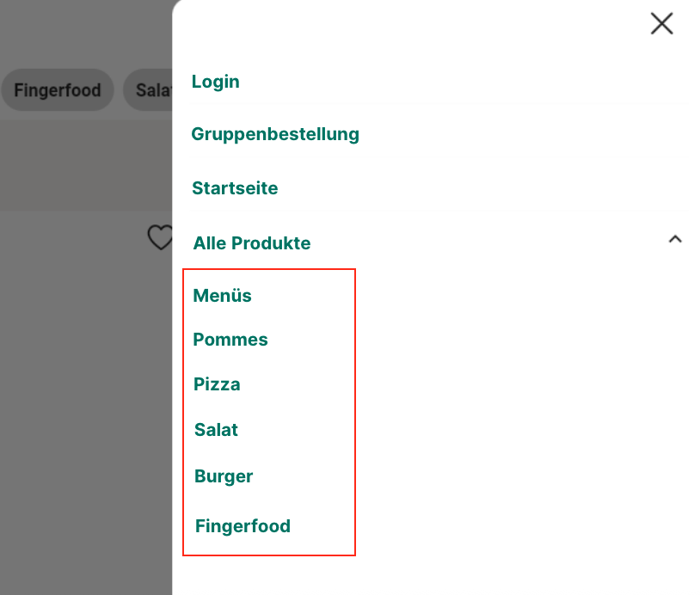
Task: Select the partially hidden Salat chip
Action: 150,90
